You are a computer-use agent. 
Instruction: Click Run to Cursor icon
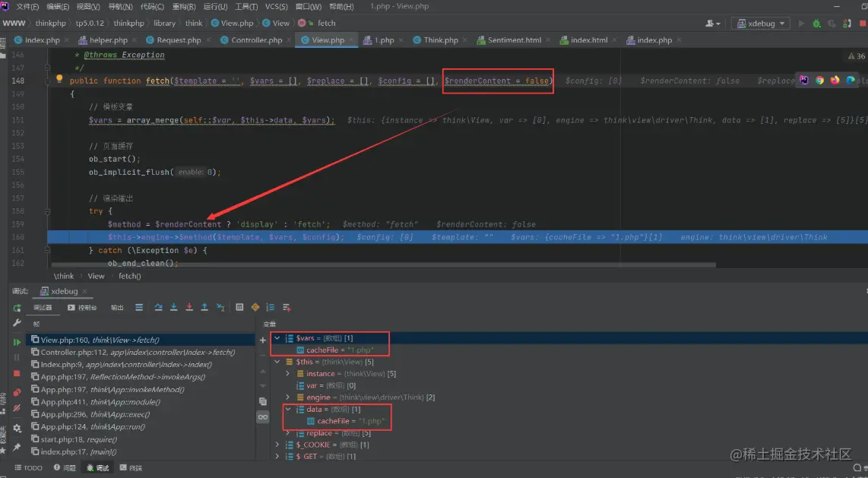(x=220, y=308)
